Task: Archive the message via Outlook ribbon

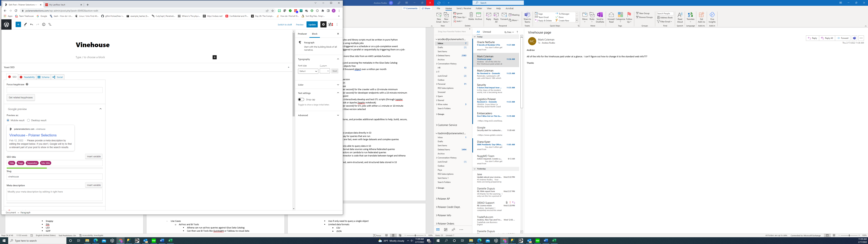Action: [478, 16]
